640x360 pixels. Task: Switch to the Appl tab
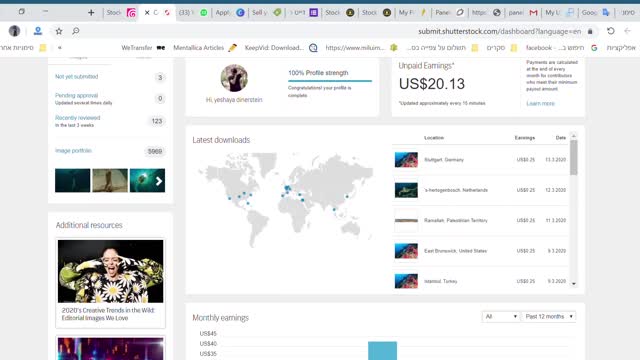[x=229, y=13]
